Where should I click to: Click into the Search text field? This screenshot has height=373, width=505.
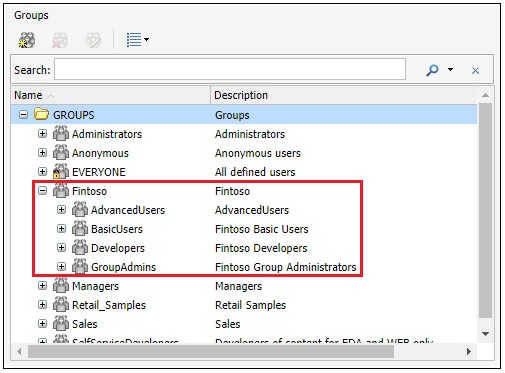click(230, 69)
